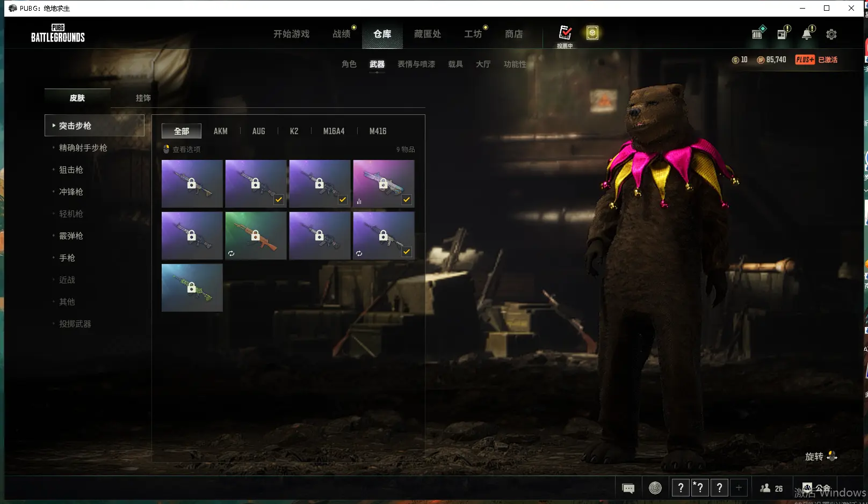Click the PLUS+ activated badge
The image size is (868, 504).
click(816, 60)
